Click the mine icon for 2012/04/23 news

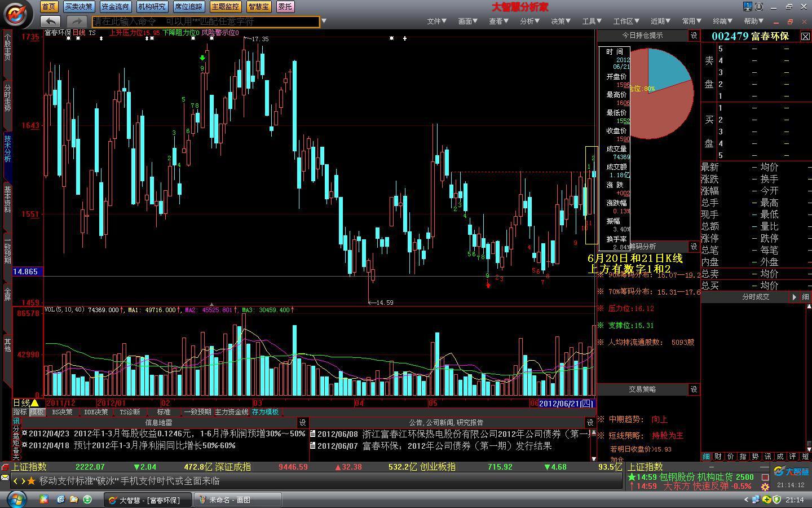point(25,433)
